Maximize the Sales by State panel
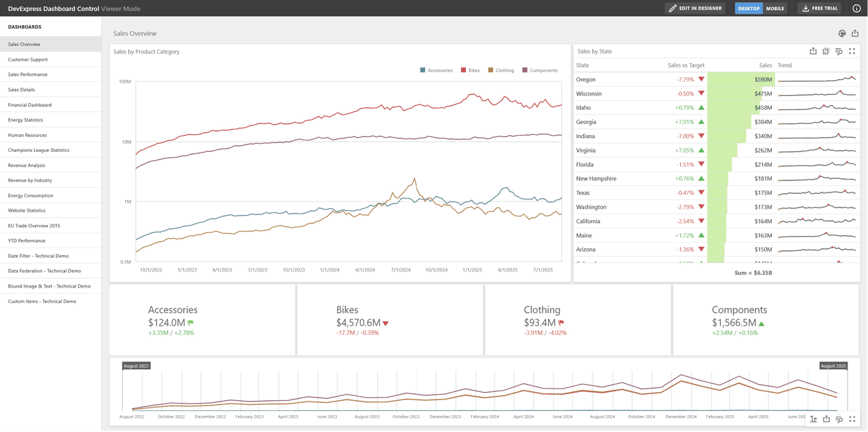Image resolution: width=868 pixels, height=432 pixels. pos(852,52)
